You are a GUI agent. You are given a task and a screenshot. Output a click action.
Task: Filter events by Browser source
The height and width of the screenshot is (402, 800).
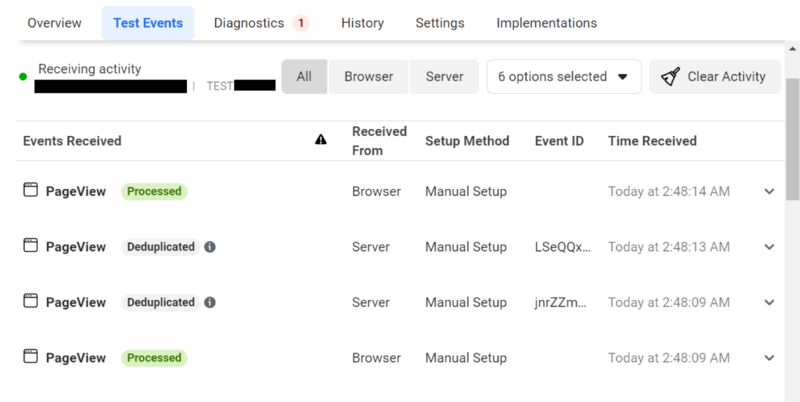368,77
